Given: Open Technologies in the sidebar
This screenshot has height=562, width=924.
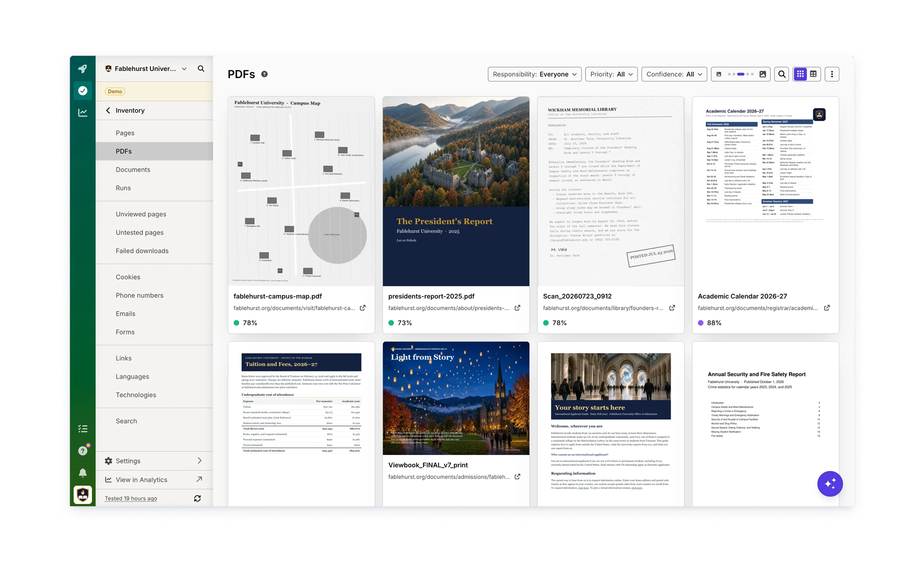Looking at the screenshot, I should pyautogui.click(x=154, y=395).
